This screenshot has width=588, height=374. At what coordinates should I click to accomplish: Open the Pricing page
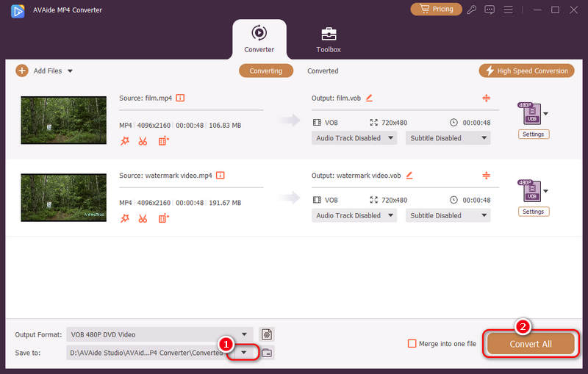tap(436, 9)
